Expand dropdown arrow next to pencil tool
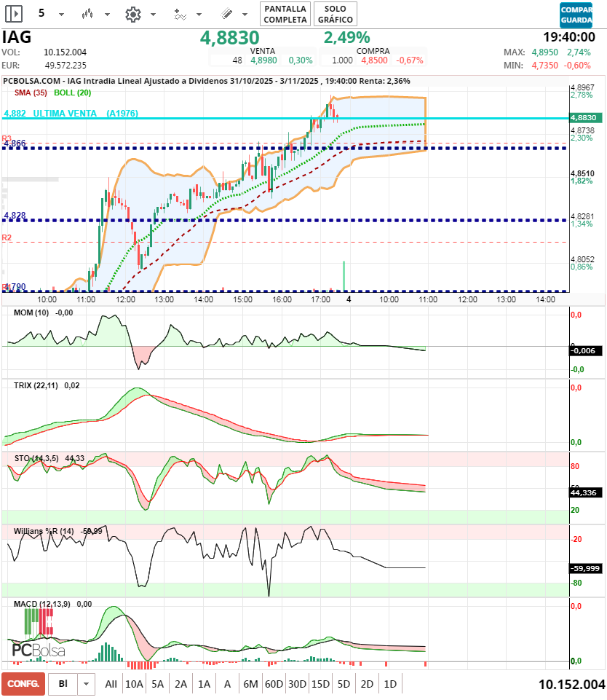The image size is (607, 700). (246, 15)
